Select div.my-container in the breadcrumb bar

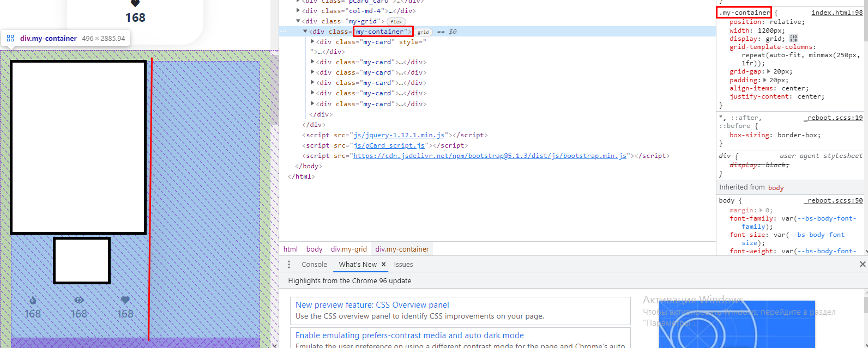coord(402,249)
